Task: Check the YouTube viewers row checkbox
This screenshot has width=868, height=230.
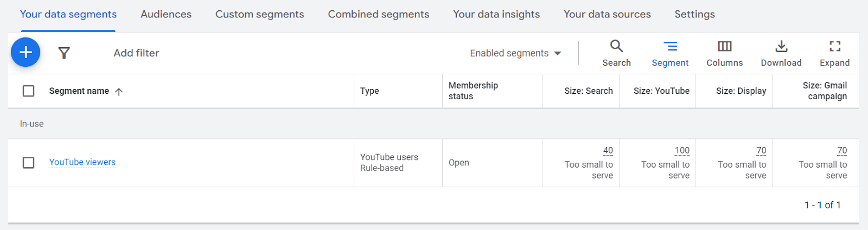Action: click(29, 163)
